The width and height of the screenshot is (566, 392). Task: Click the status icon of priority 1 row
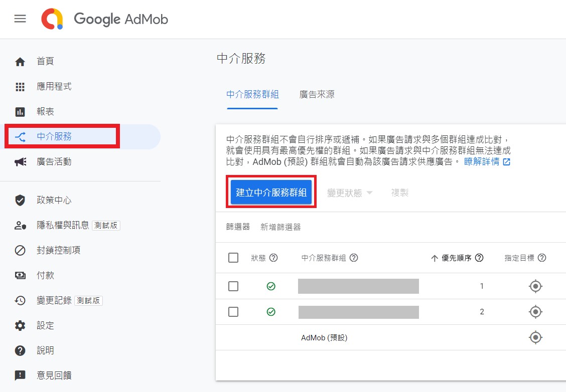click(x=271, y=286)
